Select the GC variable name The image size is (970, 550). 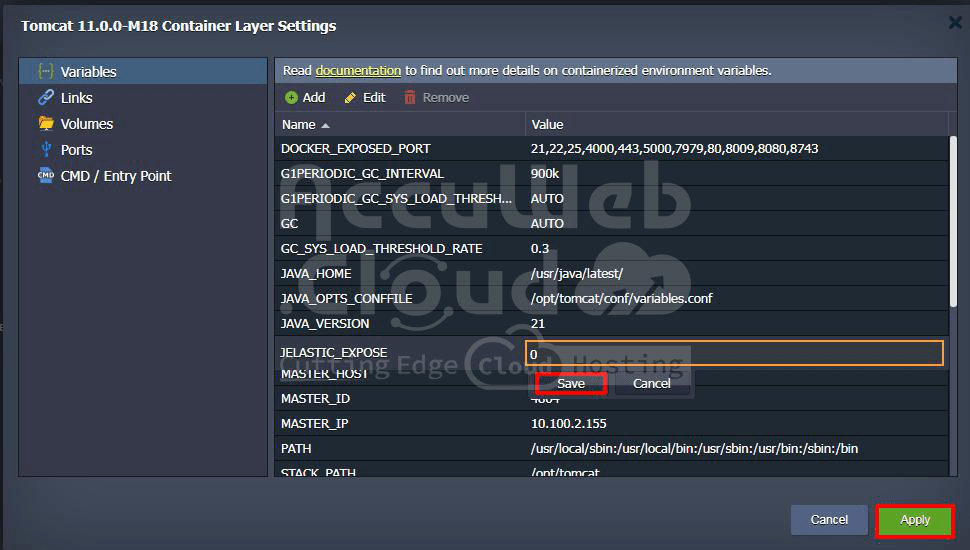(289, 223)
